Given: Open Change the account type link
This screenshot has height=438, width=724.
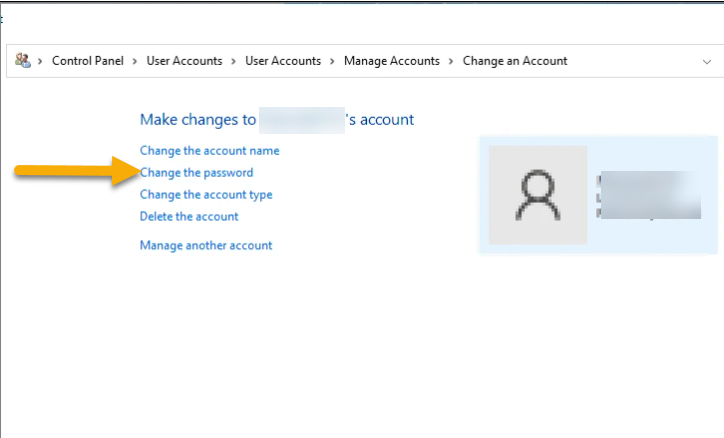Looking at the screenshot, I should click(206, 195).
